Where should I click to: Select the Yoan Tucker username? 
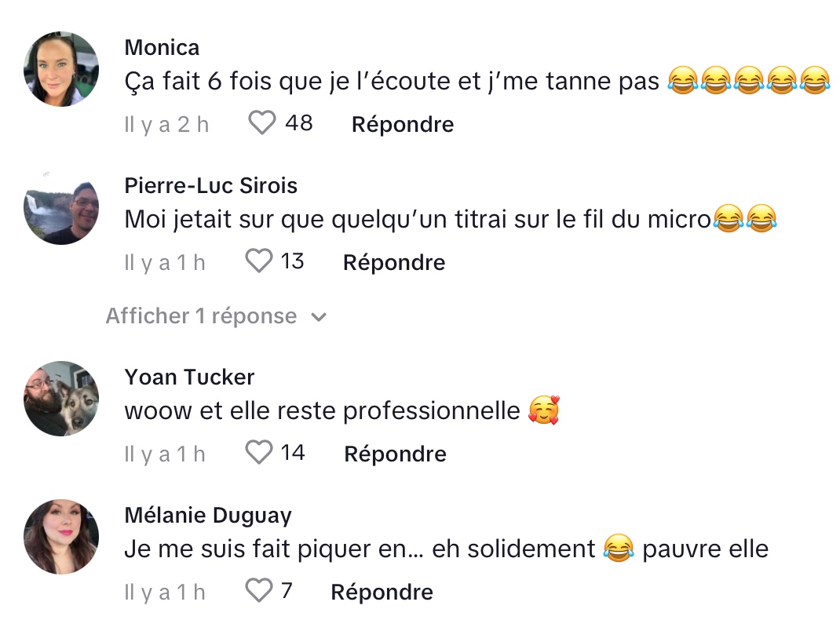click(x=189, y=377)
